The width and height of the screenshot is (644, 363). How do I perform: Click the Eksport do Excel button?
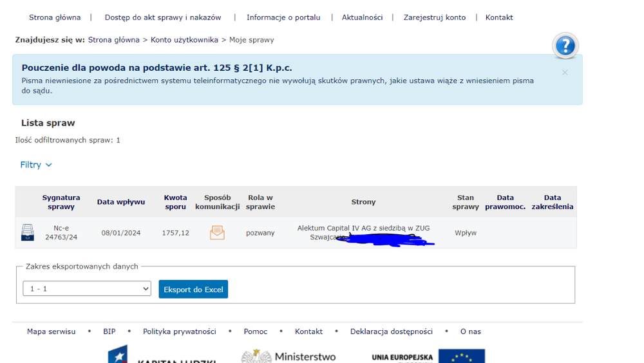(x=193, y=289)
